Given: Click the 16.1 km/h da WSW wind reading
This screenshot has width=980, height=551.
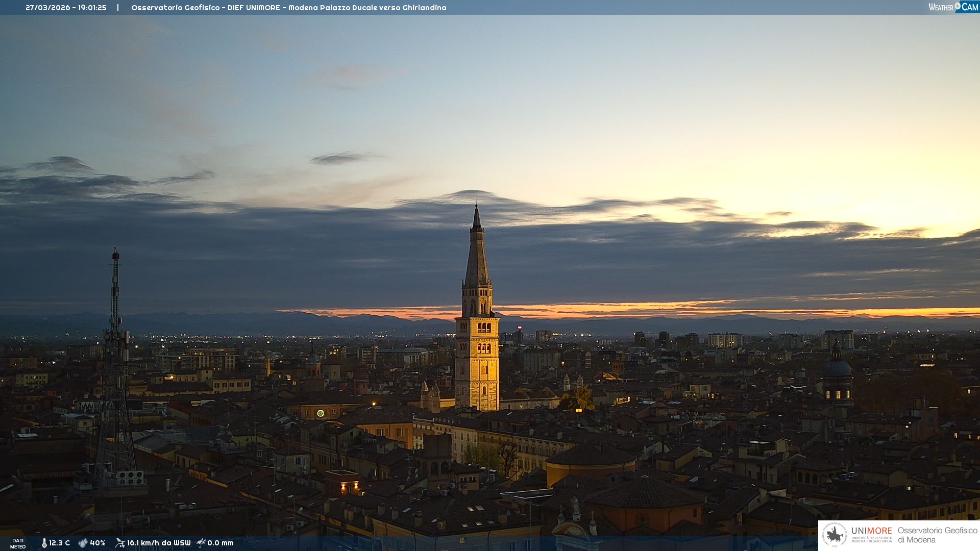Looking at the screenshot, I should (158, 543).
